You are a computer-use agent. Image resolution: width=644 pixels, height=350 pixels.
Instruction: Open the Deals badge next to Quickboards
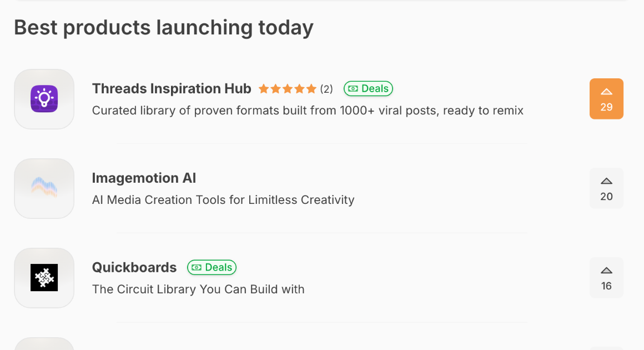(212, 267)
